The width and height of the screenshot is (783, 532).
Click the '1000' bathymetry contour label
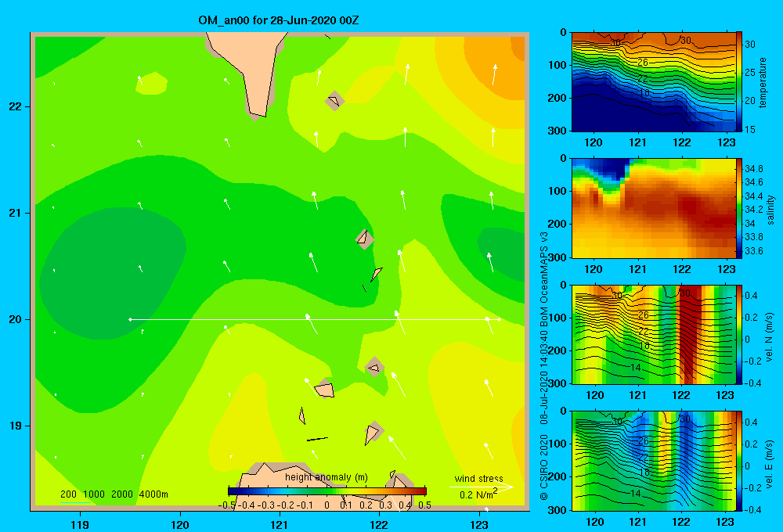pyautogui.click(x=94, y=494)
